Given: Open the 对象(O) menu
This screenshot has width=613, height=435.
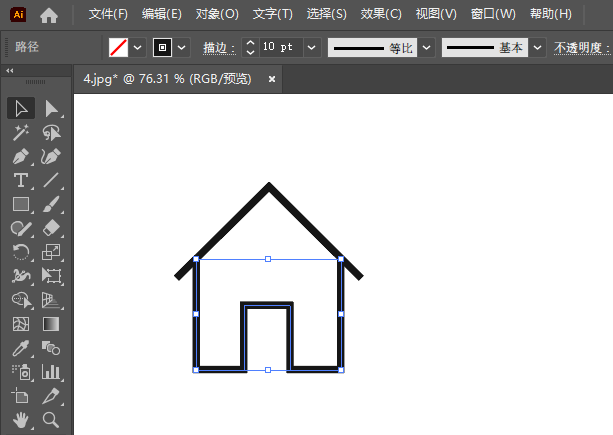Looking at the screenshot, I should 217,14.
